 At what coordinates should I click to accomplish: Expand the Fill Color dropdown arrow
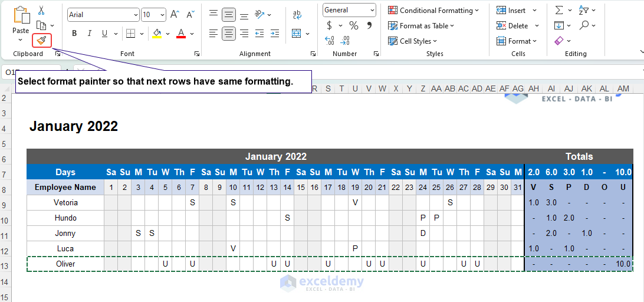[x=167, y=34]
